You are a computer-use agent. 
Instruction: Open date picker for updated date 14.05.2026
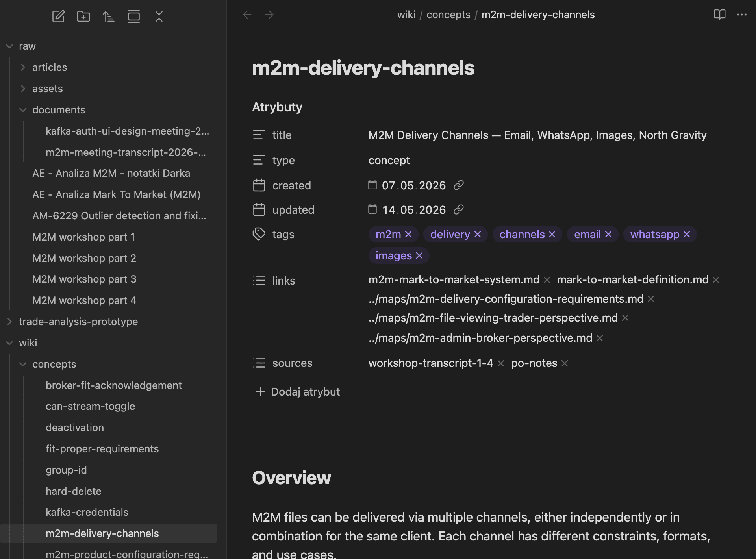coord(372,209)
